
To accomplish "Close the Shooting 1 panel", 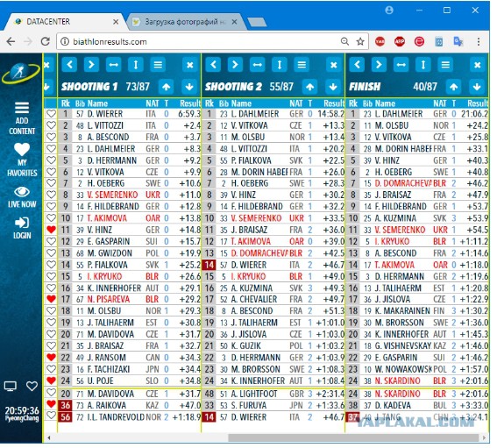I will (190, 65).
